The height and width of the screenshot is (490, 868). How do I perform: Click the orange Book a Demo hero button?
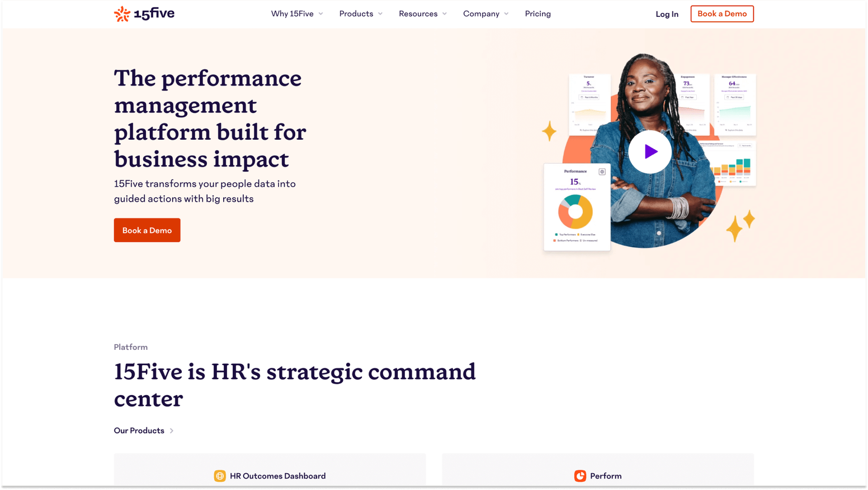point(147,230)
